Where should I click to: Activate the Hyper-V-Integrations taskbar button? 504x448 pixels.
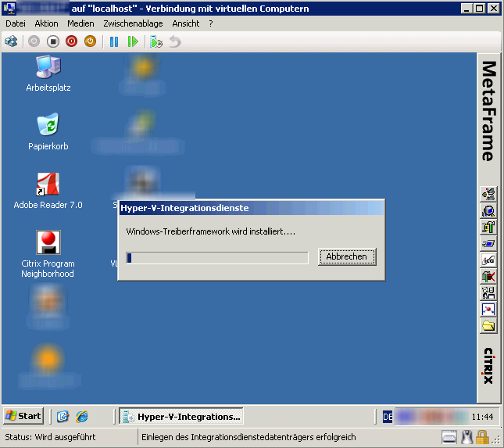point(181,417)
